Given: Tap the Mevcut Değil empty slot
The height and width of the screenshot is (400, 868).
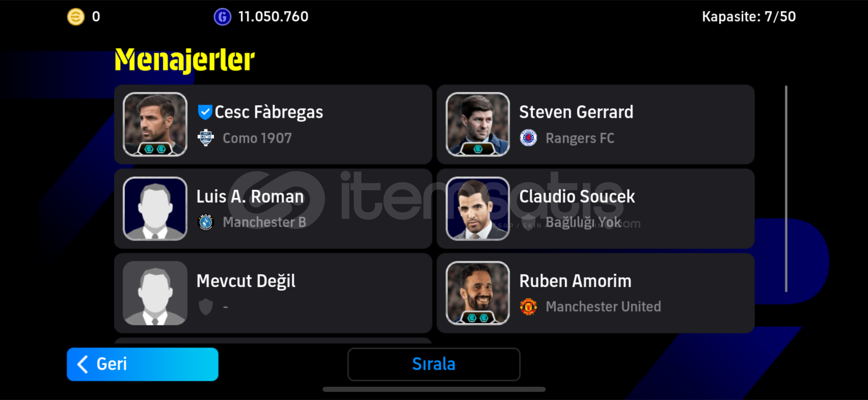Looking at the screenshot, I should (273, 293).
